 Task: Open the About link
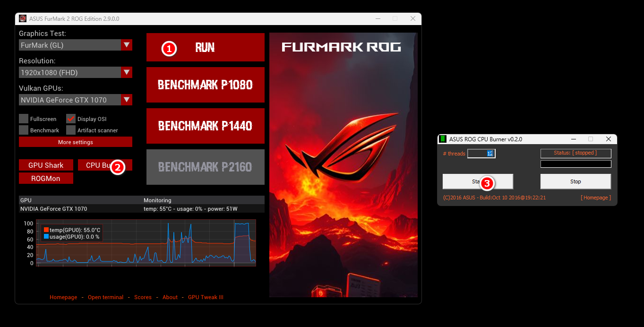click(170, 297)
